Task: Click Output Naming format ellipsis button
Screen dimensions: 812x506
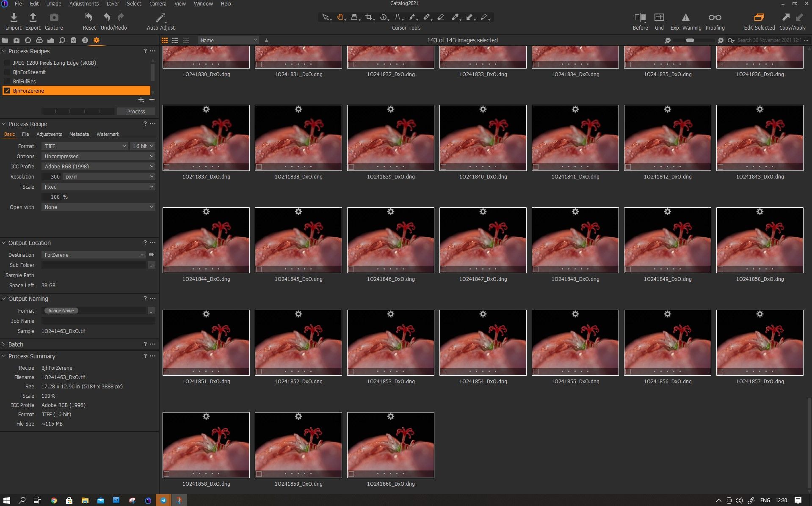Action: [152, 311]
